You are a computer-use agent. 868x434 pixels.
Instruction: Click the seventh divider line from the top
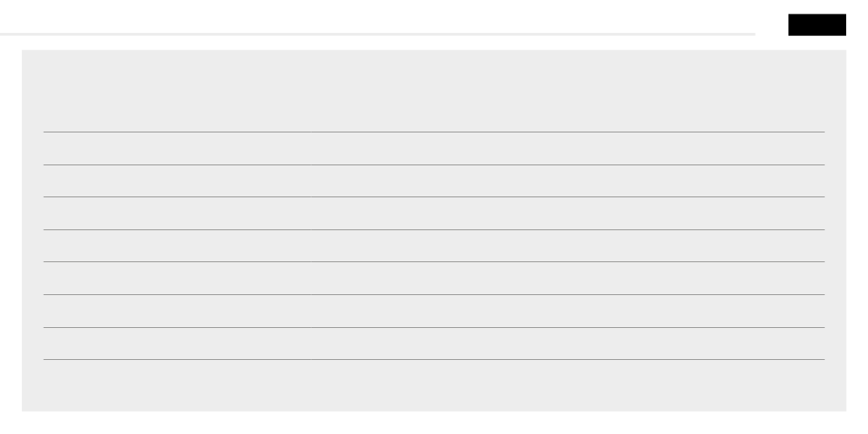coord(433,327)
